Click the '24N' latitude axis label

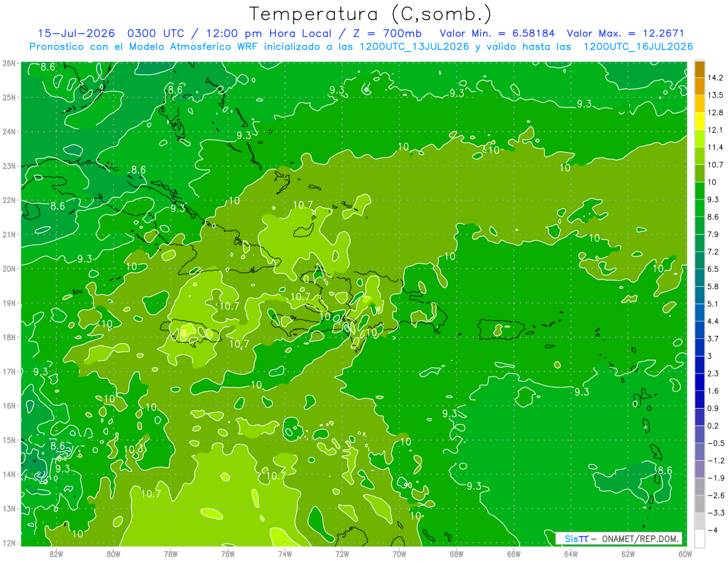coord(8,132)
